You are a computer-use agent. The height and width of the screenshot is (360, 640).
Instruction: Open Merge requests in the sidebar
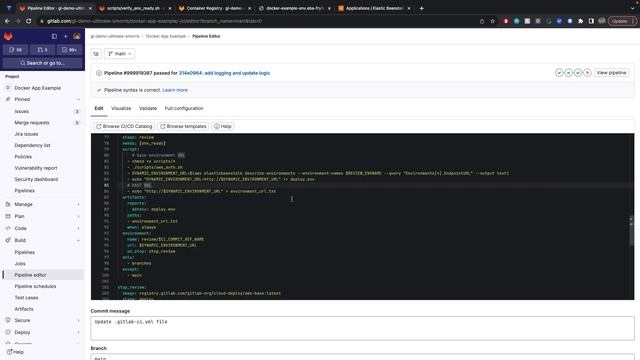42,122
